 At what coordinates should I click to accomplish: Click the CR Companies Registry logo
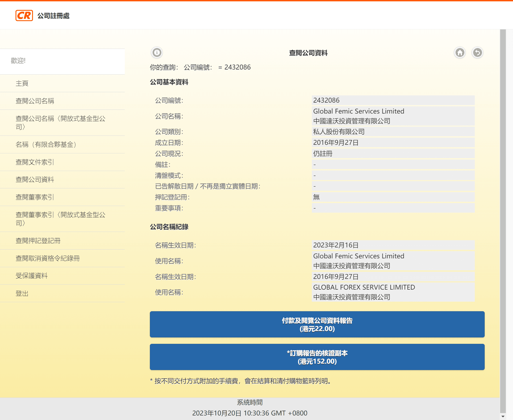click(x=24, y=15)
